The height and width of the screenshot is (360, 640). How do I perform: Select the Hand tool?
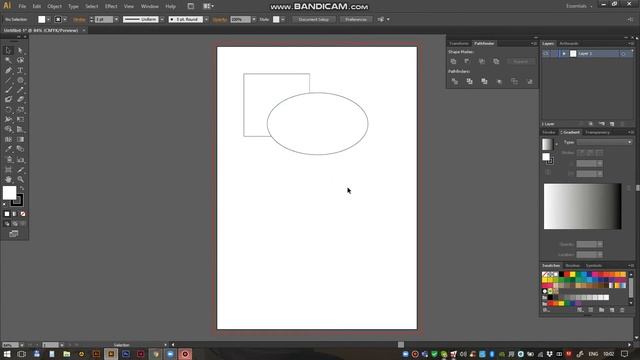[8, 180]
